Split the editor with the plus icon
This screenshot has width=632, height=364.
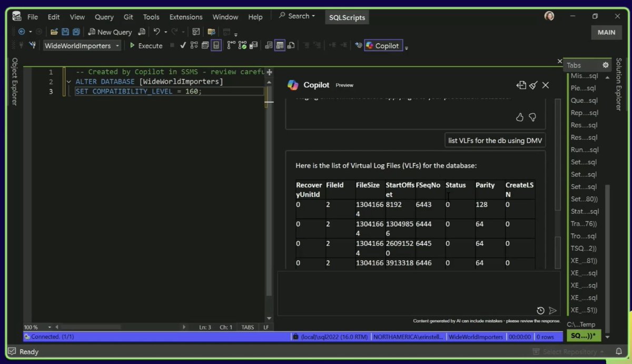[x=269, y=72]
